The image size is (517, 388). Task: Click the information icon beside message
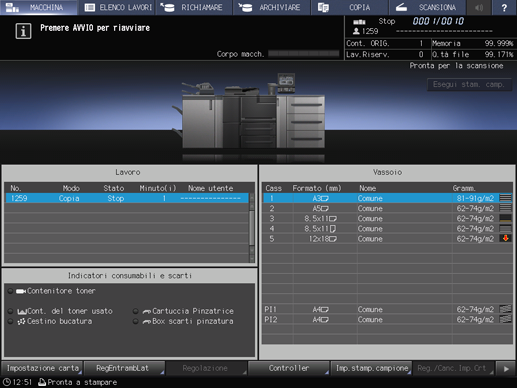(x=23, y=31)
